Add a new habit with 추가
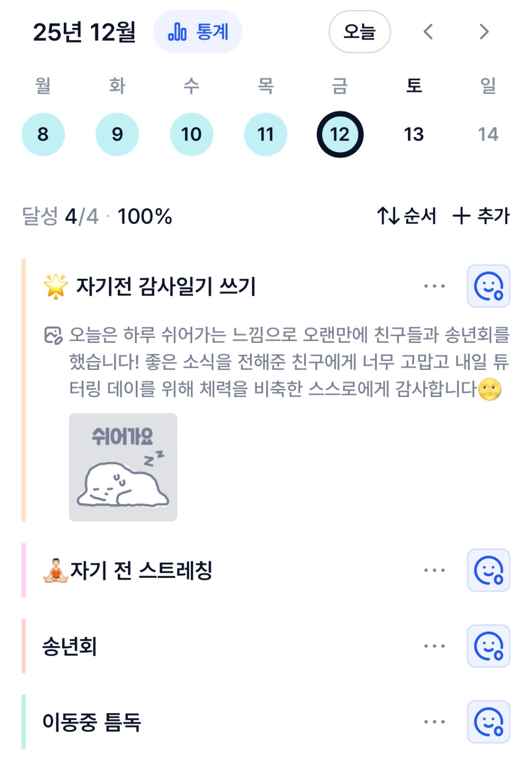532x766 pixels. (x=481, y=216)
